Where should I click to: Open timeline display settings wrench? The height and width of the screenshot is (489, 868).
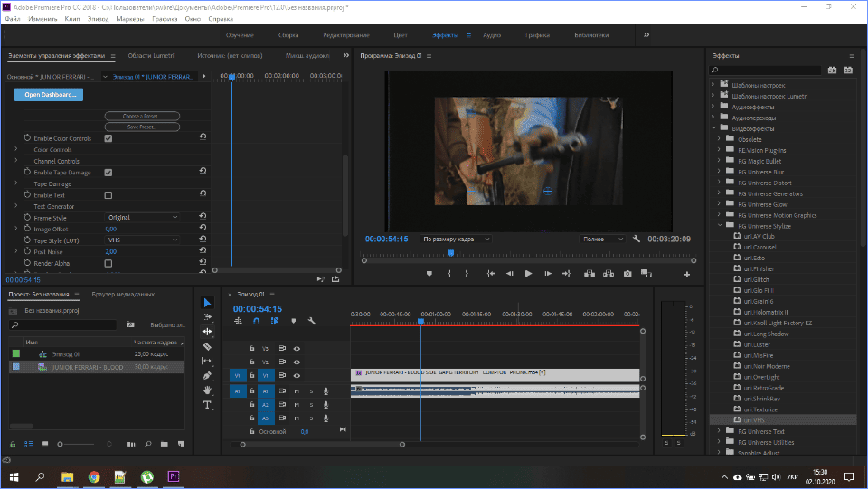point(312,321)
